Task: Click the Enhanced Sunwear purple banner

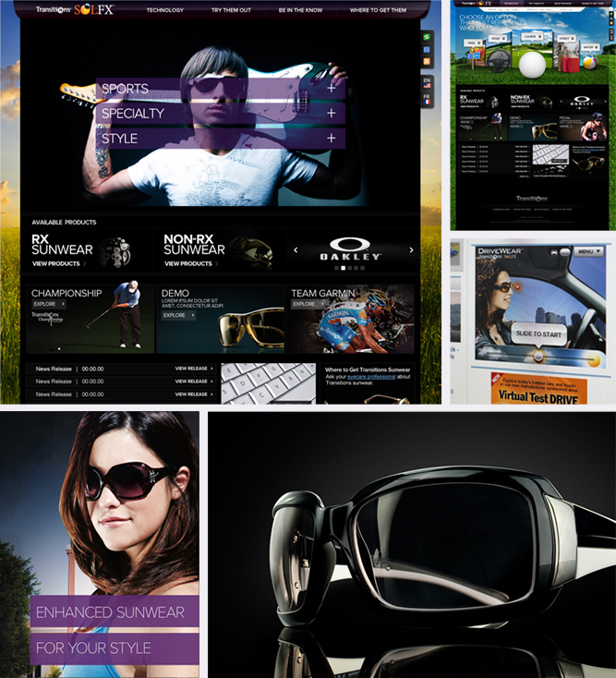Action: click(x=115, y=611)
